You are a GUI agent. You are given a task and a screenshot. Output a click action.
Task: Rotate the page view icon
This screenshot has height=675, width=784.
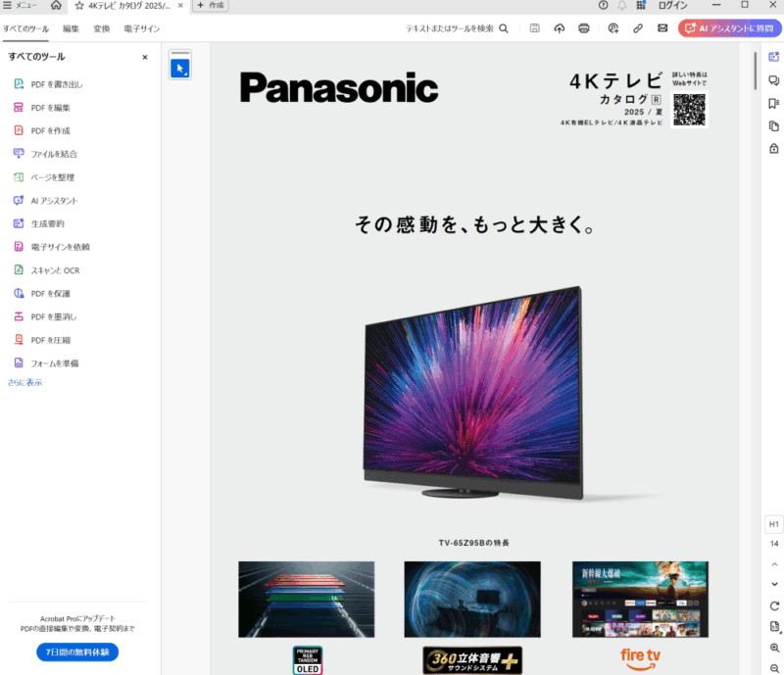tap(774, 606)
